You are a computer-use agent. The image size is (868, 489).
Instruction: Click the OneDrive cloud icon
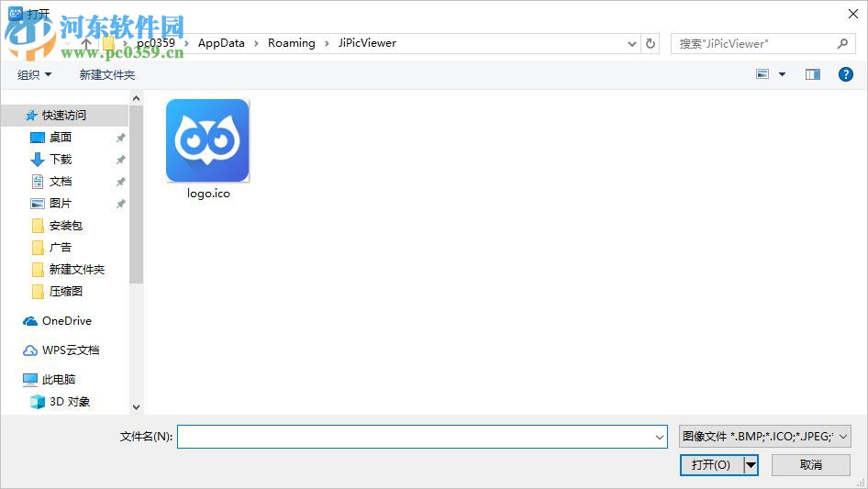tap(30, 321)
